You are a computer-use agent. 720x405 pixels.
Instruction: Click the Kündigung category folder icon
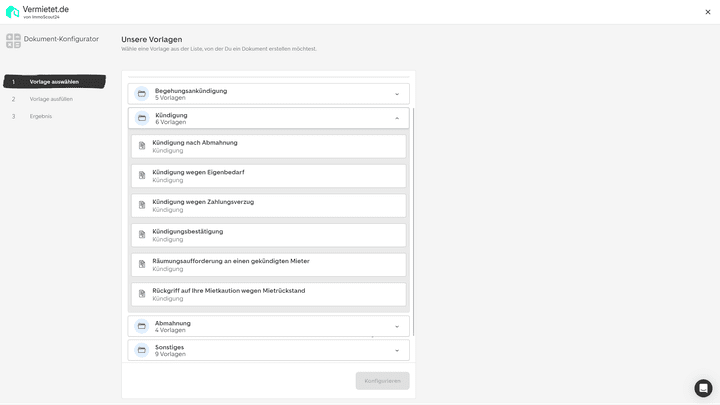142,118
